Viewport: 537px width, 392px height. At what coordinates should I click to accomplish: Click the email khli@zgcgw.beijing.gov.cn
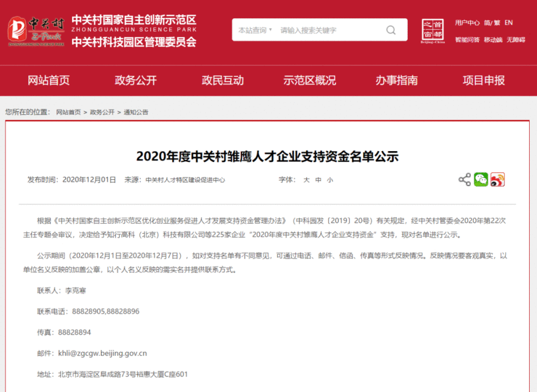(x=102, y=353)
